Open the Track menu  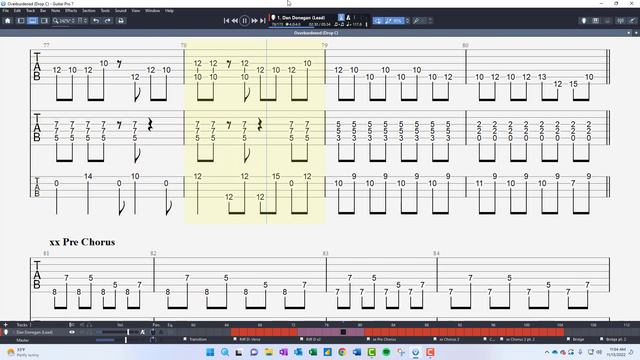click(x=31, y=11)
